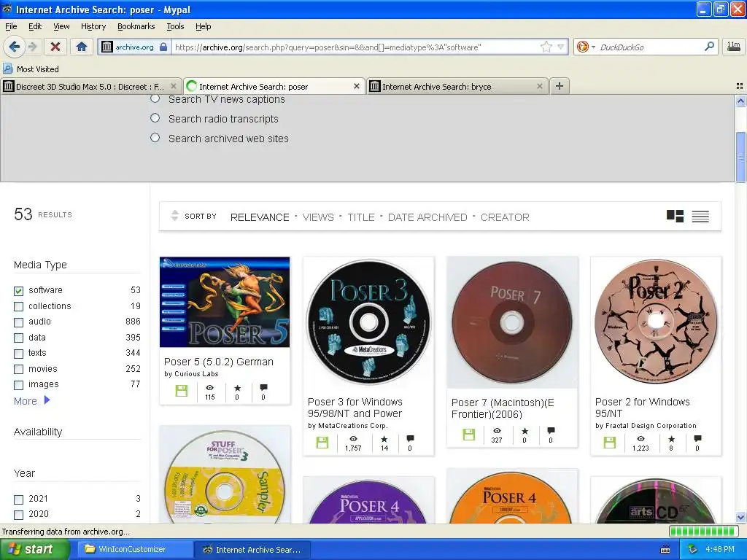Viewport: 747px width, 560px height.
Task: Open the Tools menu
Action: coord(175,26)
